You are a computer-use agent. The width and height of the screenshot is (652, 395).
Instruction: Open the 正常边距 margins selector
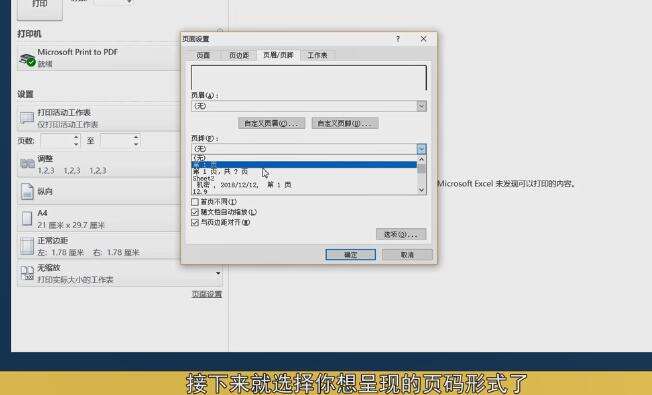tap(99, 246)
